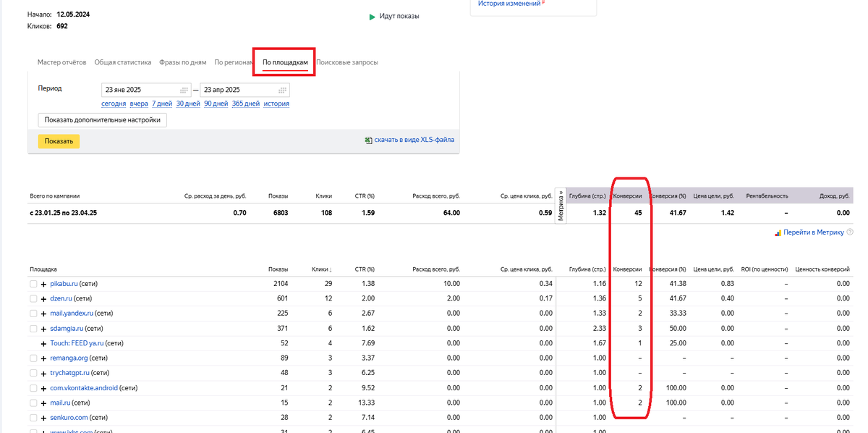Open the senkuro.com site link
Viewport: 868px width, 433px height.
(x=69, y=418)
